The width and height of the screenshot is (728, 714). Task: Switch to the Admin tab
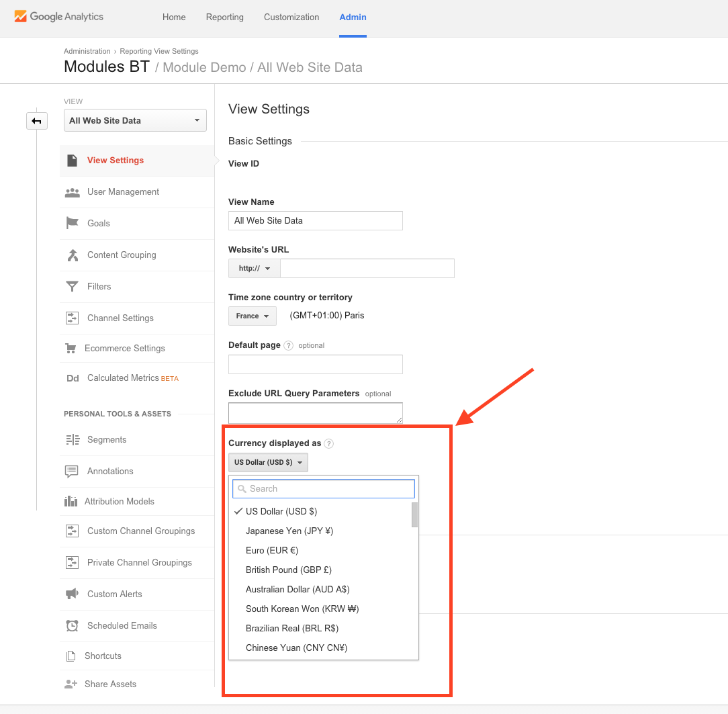pos(353,17)
